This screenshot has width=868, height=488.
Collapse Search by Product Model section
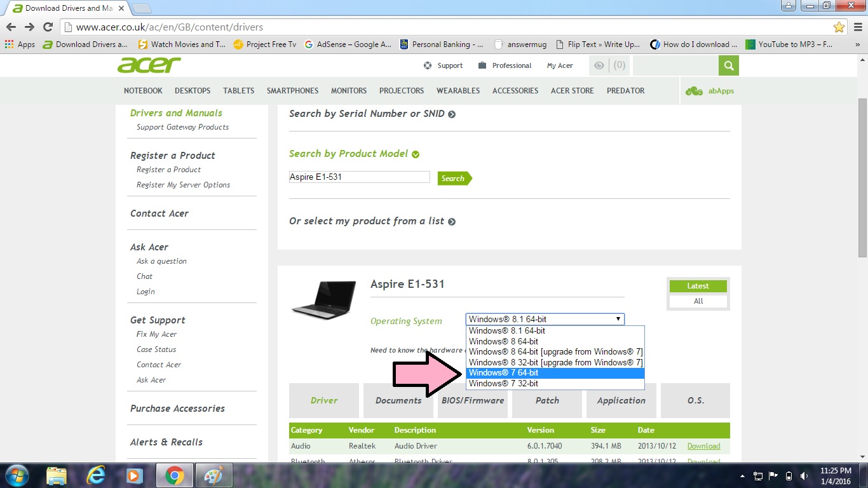[354, 154]
